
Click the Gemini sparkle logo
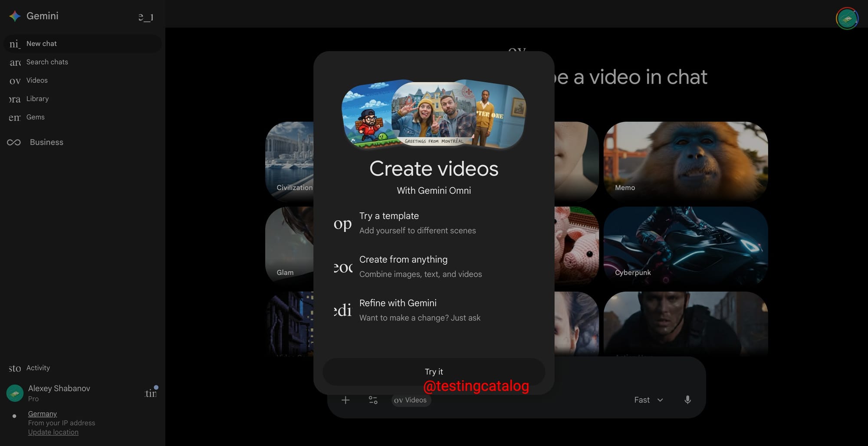coord(15,16)
